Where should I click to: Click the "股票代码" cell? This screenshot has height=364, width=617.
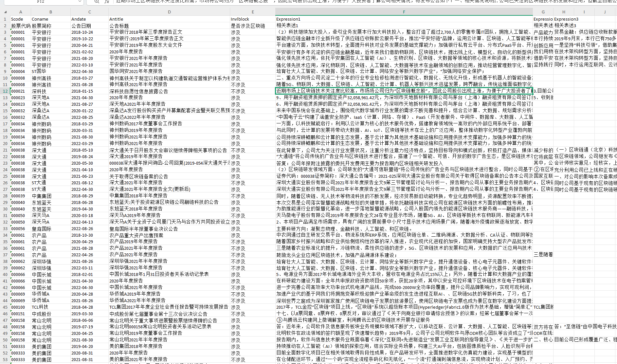(x=21, y=26)
